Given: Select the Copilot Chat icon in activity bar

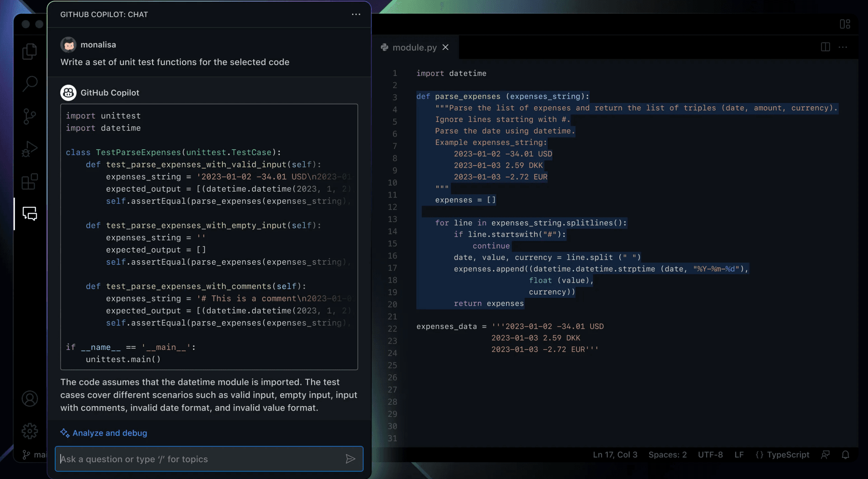Looking at the screenshot, I should click(x=30, y=214).
